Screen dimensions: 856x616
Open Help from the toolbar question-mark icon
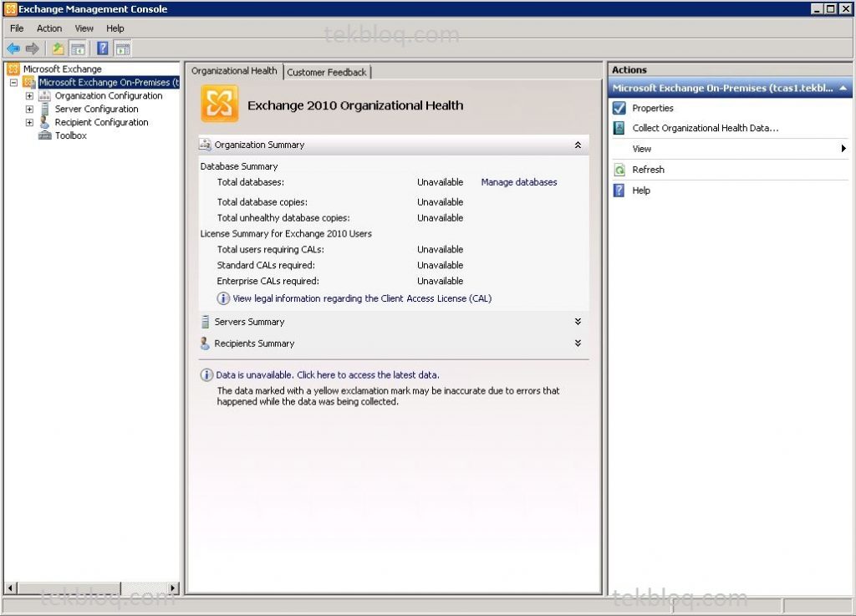[102, 48]
